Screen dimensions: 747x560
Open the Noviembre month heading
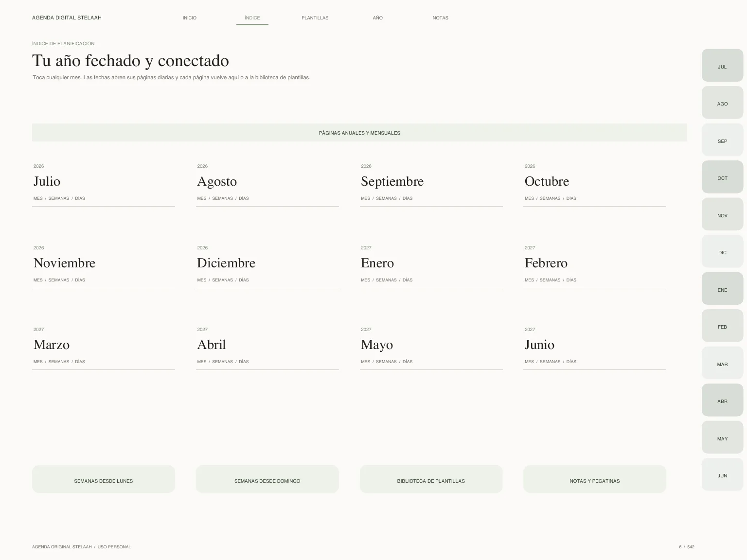[64, 263]
